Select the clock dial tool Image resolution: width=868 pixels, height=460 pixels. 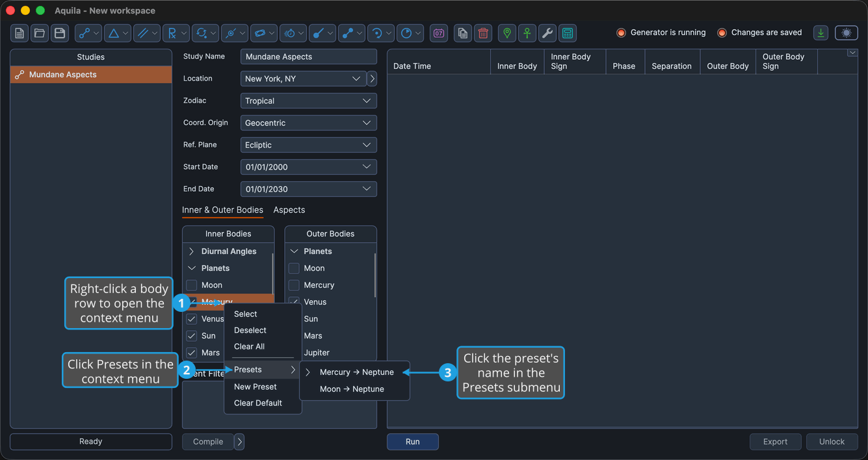410,33
